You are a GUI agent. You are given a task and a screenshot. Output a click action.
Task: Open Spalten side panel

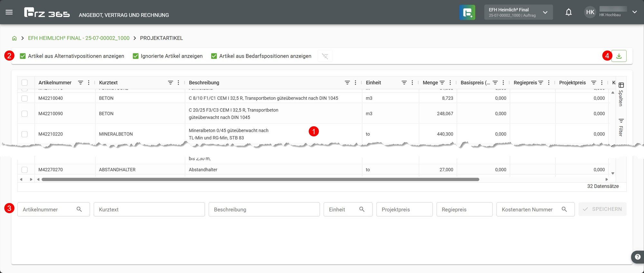tap(621, 94)
